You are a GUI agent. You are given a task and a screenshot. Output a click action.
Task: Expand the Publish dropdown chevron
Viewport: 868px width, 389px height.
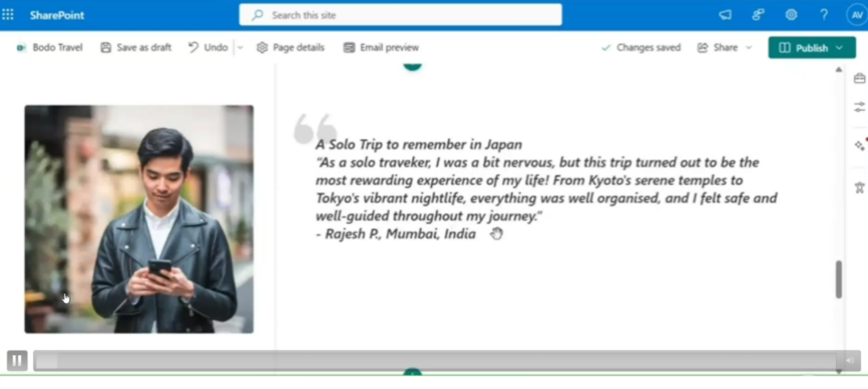(839, 47)
